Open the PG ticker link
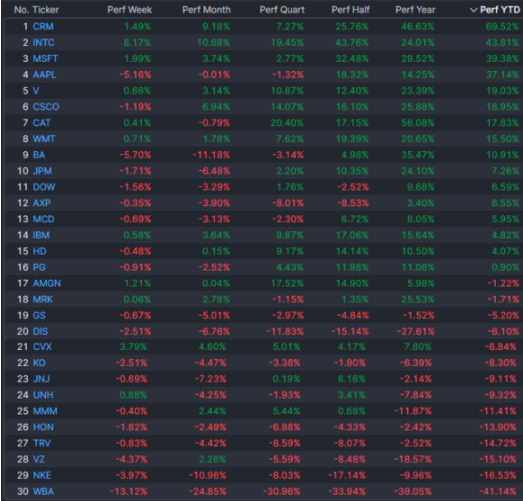 click(39, 267)
